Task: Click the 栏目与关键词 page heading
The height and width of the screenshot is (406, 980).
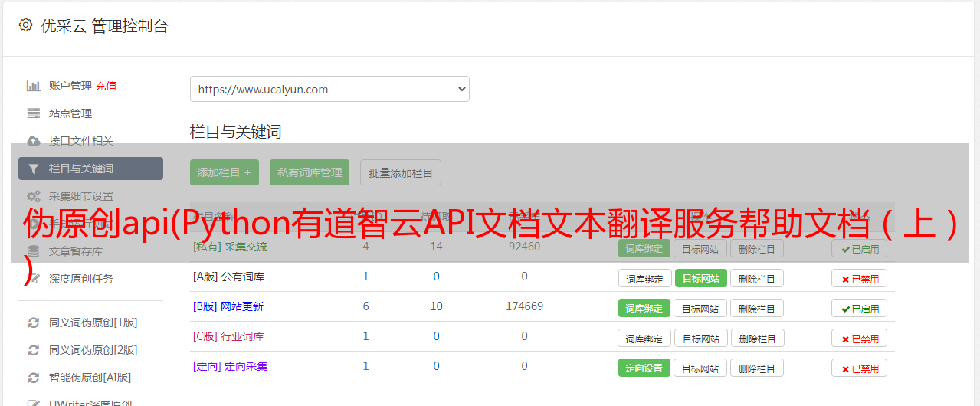Action: (236, 132)
